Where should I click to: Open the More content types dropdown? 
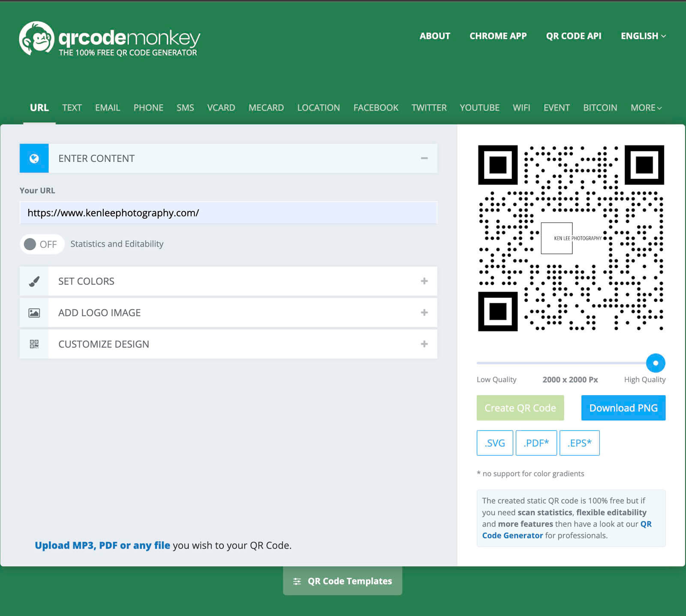click(646, 108)
